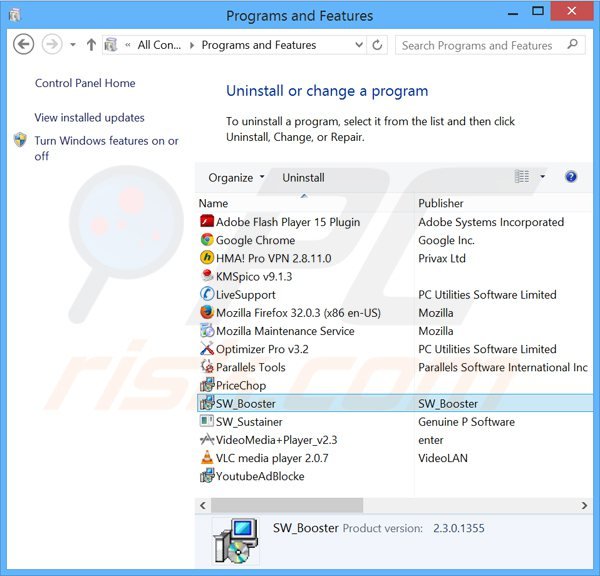Select the LiveSupport icon
This screenshot has width=600, height=576.
pos(207,294)
